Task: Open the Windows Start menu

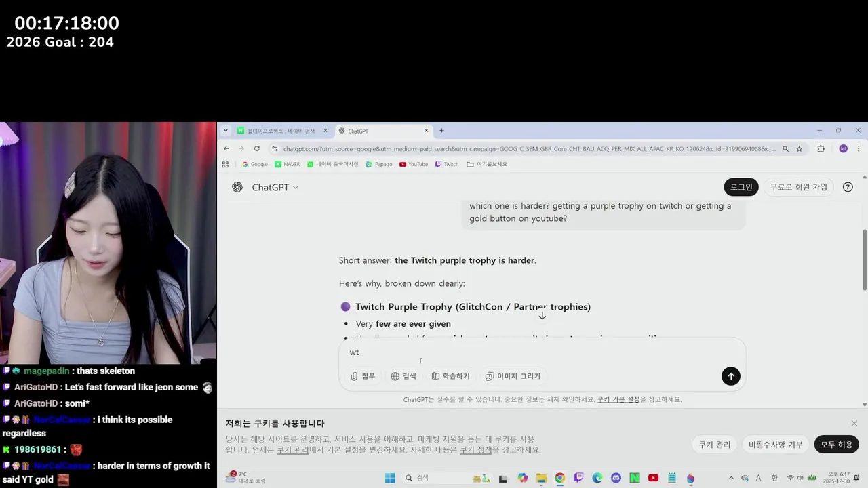Action: tap(390, 478)
